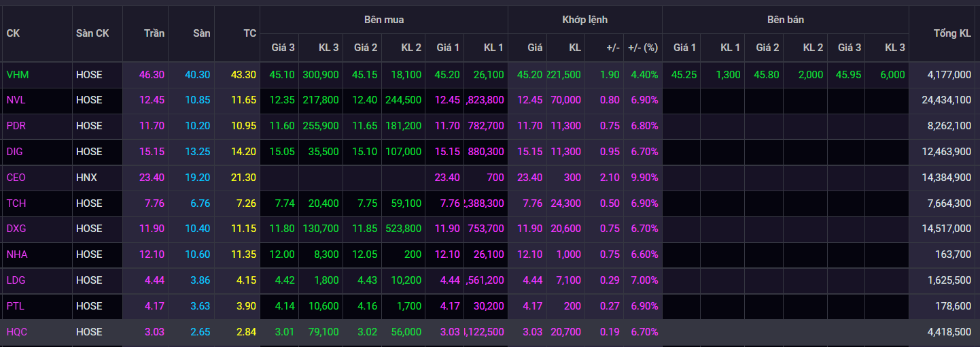Click the TC reference price header
This screenshot has height=347, width=980.
[249, 33]
